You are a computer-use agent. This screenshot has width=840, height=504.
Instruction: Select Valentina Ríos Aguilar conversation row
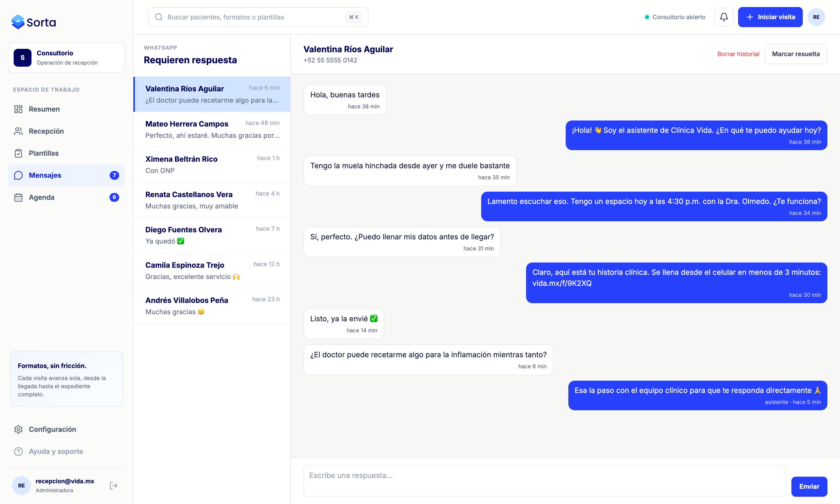click(212, 94)
